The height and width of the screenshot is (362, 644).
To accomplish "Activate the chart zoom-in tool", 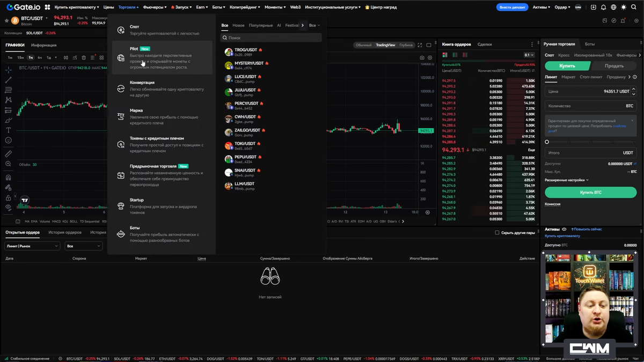I will point(8,164).
